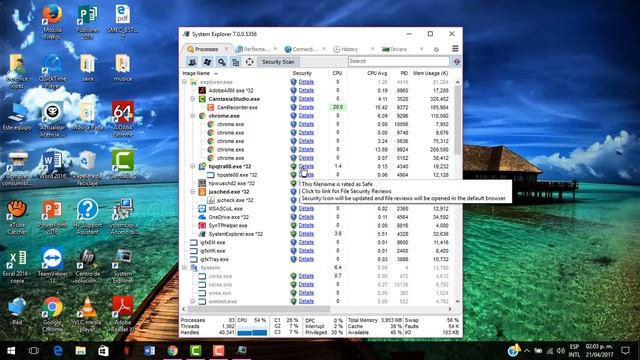Open File Explorer from the taskbar
This screenshot has height=360, width=640.
(80, 351)
